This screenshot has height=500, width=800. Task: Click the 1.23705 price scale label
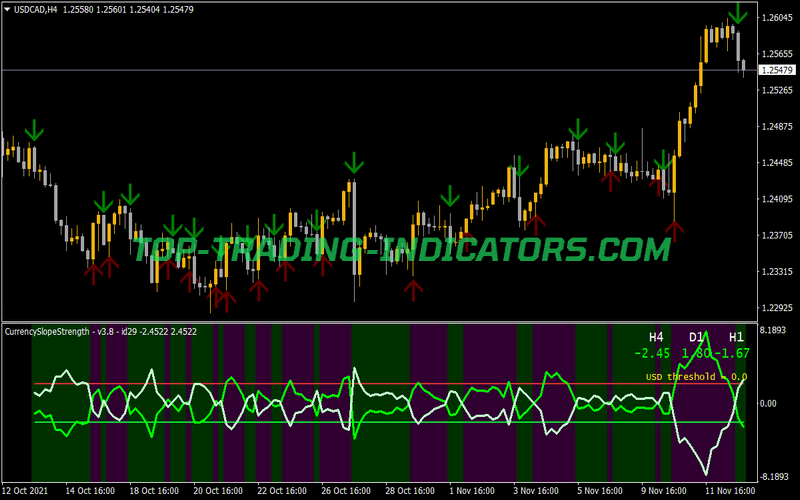tap(777, 235)
